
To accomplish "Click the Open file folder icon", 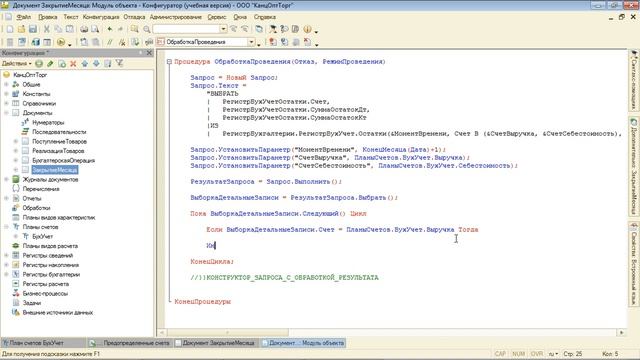I will tap(21, 29).
